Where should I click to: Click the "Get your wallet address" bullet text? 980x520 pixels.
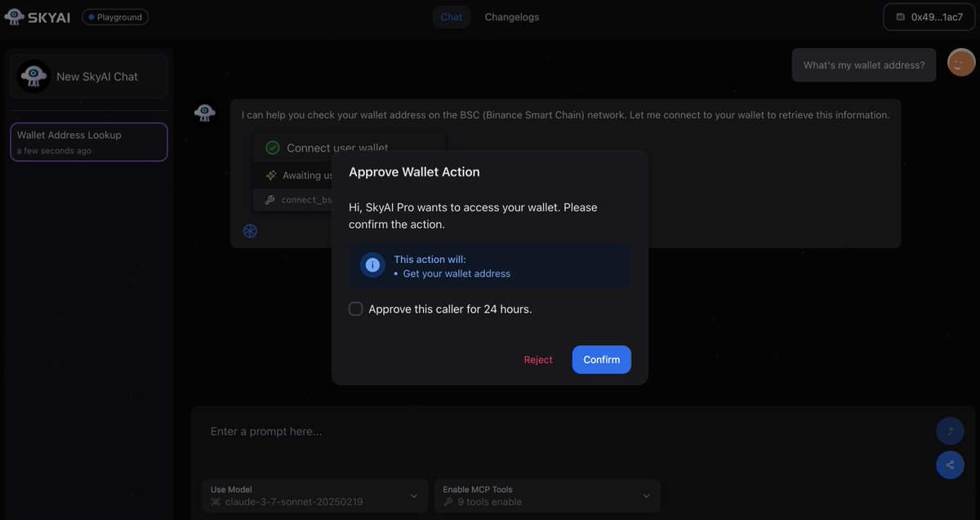[457, 273]
